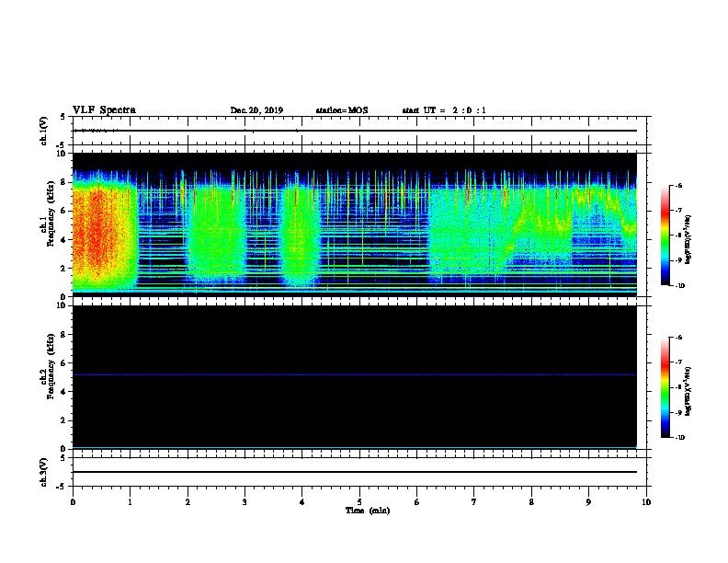Click the "-10" tick on ch.2 colorbar

(679, 438)
